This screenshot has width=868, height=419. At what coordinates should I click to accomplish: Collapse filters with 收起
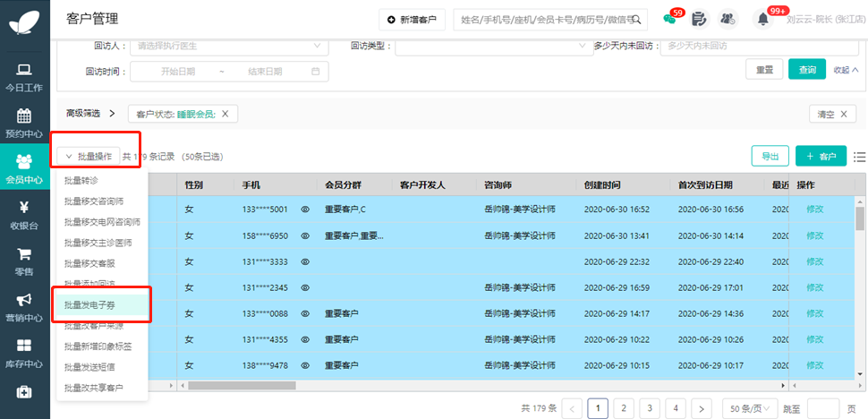846,70
